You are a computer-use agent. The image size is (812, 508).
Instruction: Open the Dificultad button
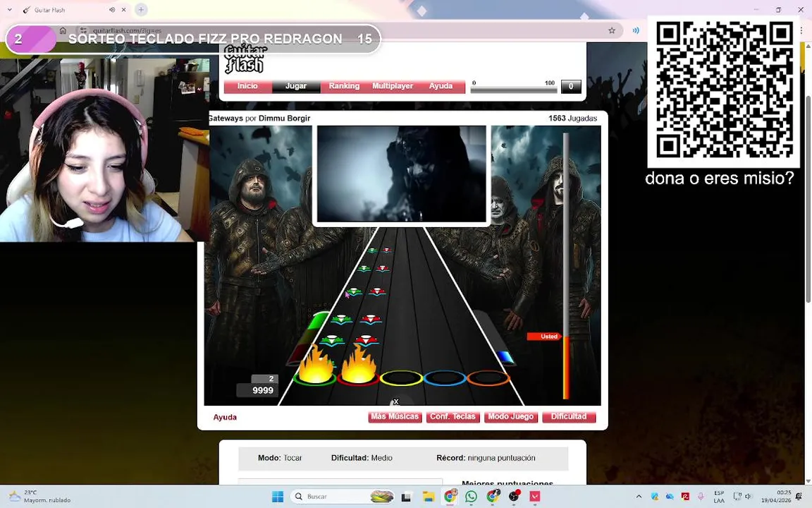pos(569,417)
